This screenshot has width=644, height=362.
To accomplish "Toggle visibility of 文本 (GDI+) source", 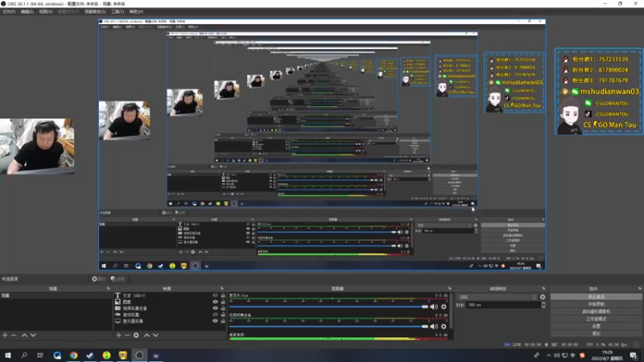I will [x=215, y=295].
